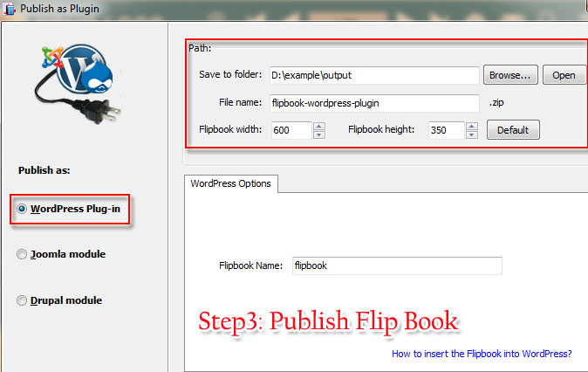Click the Publish as: label
This screenshot has height=372, width=588.
coord(44,170)
